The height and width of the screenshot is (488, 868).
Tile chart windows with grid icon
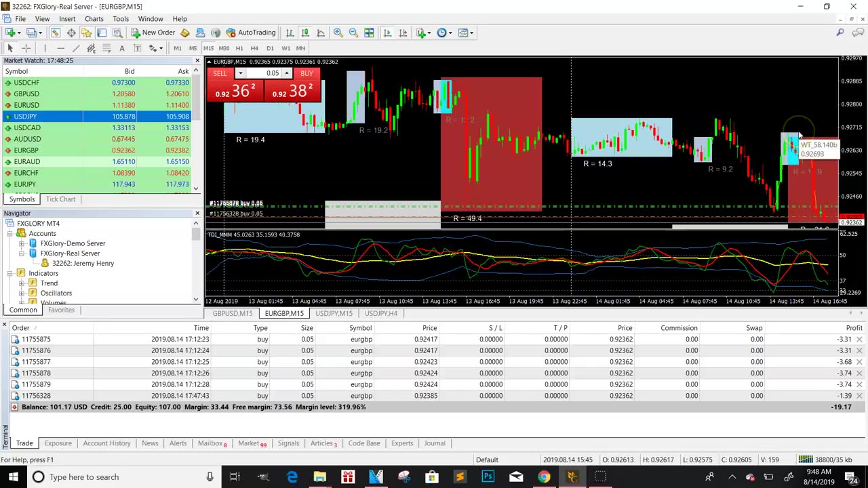(x=369, y=33)
